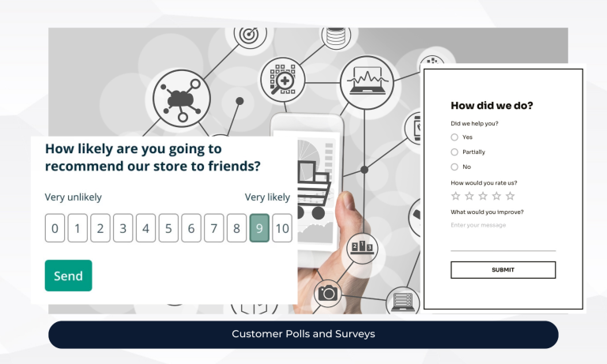Screen dimensions: 607x364
Task: Click the Customer Polls and Surveys banner
Action: click(303, 334)
